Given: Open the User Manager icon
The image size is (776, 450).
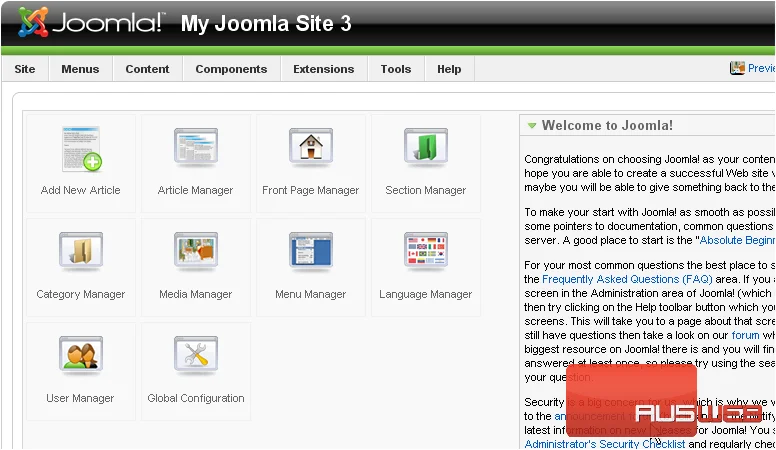Looking at the screenshot, I should pos(81,355).
